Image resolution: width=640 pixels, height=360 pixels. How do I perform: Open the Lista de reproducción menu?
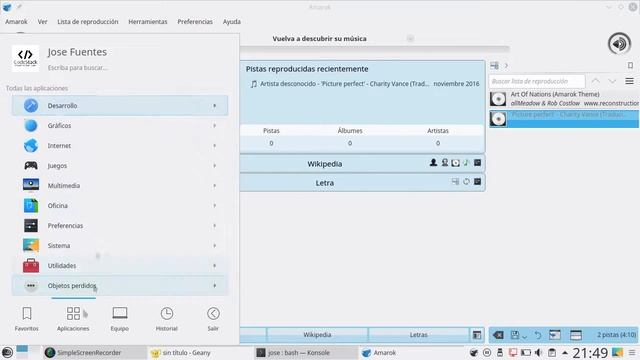click(x=88, y=22)
